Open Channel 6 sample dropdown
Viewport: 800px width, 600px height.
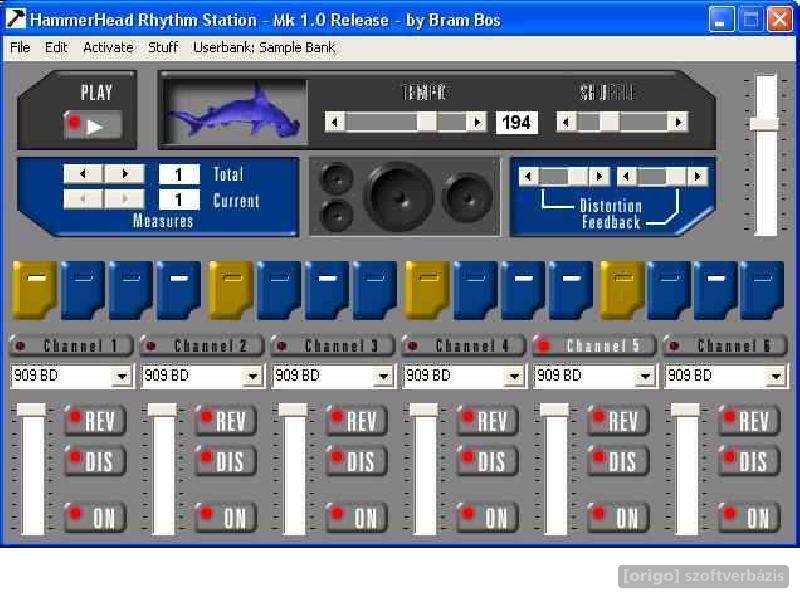point(776,377)
